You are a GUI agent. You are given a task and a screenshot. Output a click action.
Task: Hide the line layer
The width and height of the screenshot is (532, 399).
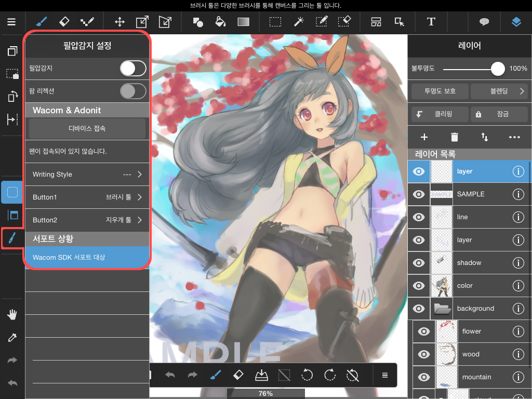[419, 217]
